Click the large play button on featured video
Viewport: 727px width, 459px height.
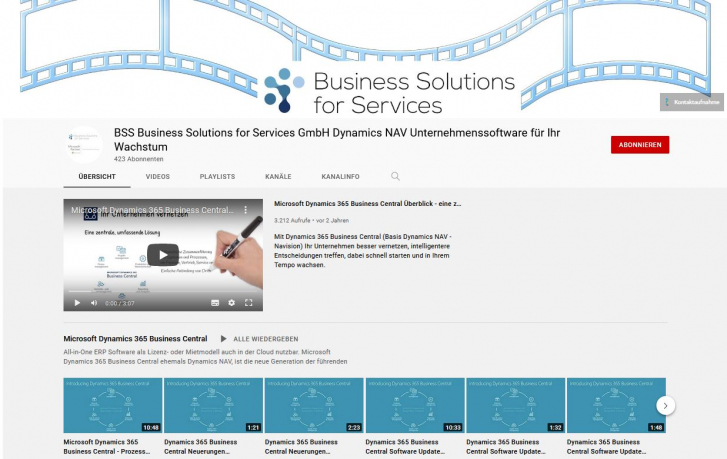pos(163,255)
